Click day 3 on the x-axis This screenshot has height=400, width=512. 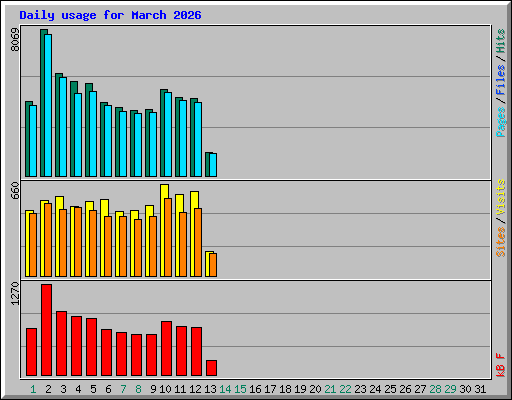click(63, 389)
